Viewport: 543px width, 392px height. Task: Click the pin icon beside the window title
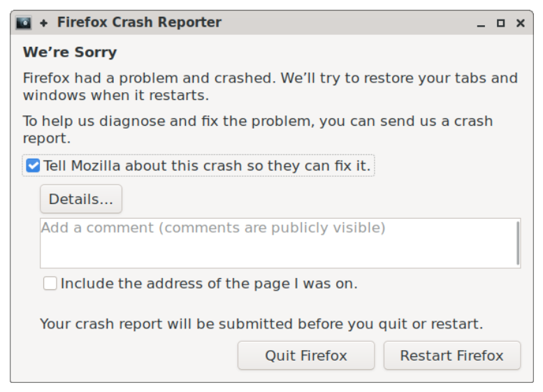pyautogui.click(x=43, y=23)
